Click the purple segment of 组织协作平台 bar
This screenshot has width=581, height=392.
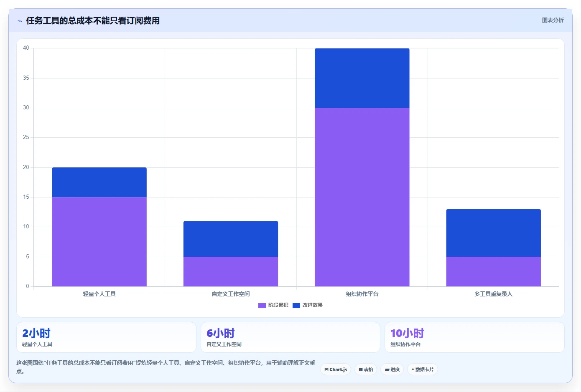(x=362, y=197)
